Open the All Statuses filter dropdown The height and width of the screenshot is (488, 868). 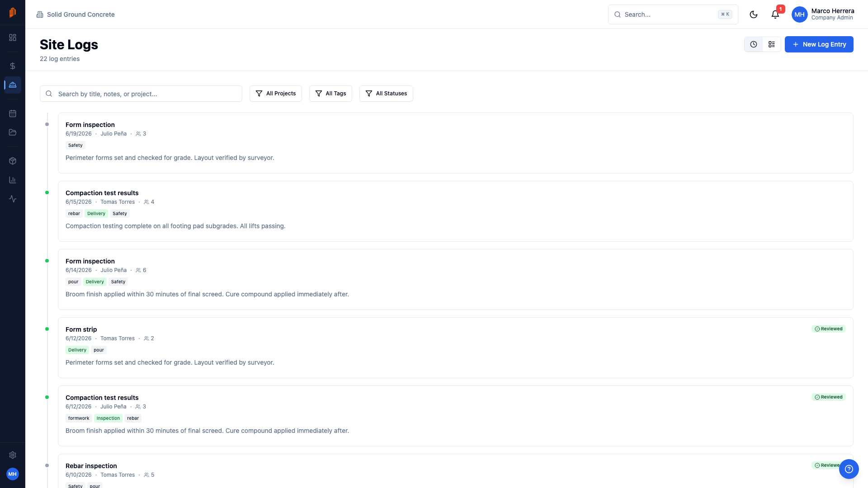[386, 94]
